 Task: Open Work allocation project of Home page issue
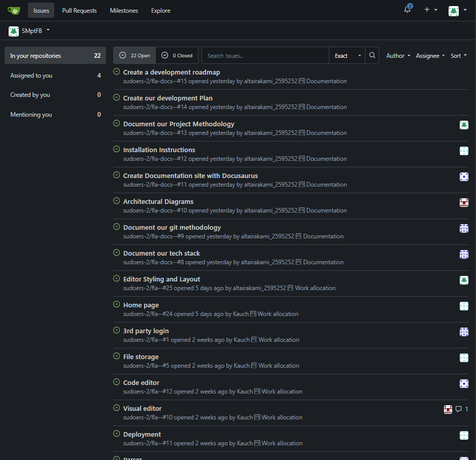[275, 314]
